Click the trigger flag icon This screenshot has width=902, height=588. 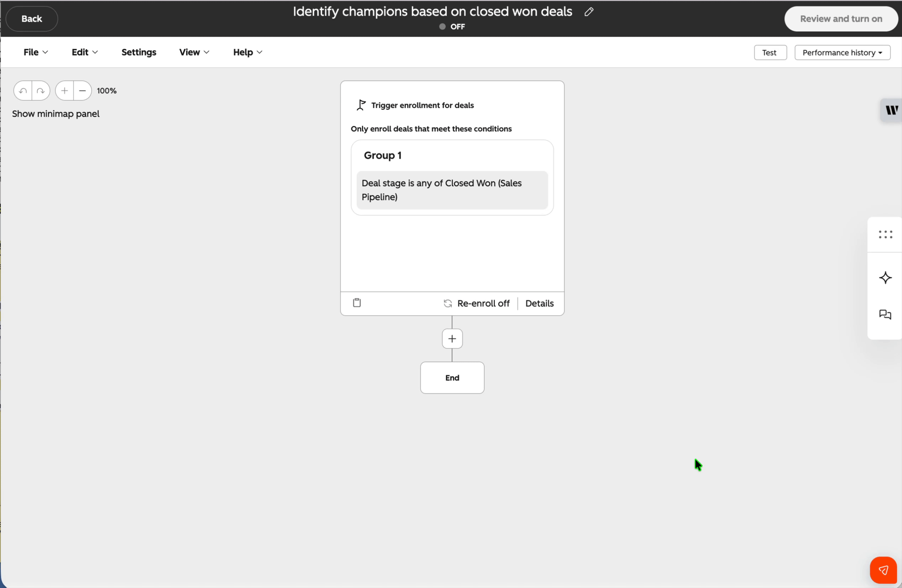[x=361, y=105]
